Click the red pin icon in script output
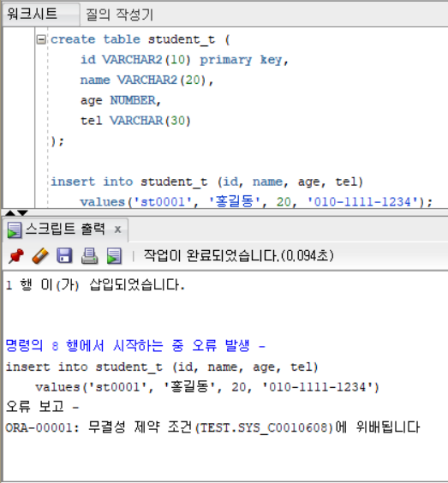448x483 pixels. [16, 256]
